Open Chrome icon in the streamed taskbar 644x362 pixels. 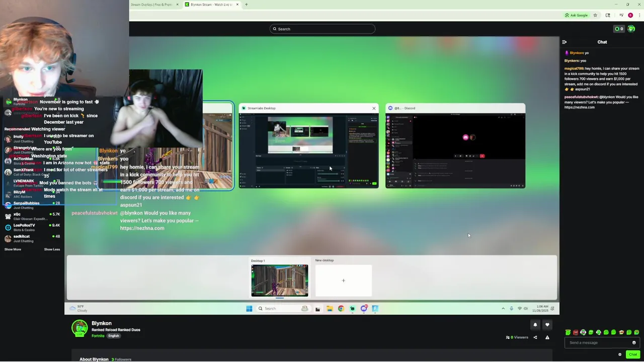(341, 309)
